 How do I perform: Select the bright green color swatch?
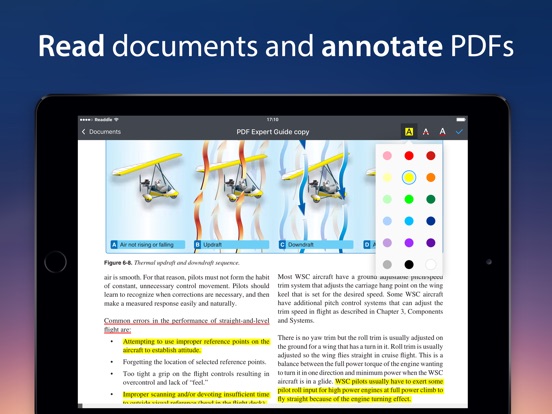click(409, 199)
